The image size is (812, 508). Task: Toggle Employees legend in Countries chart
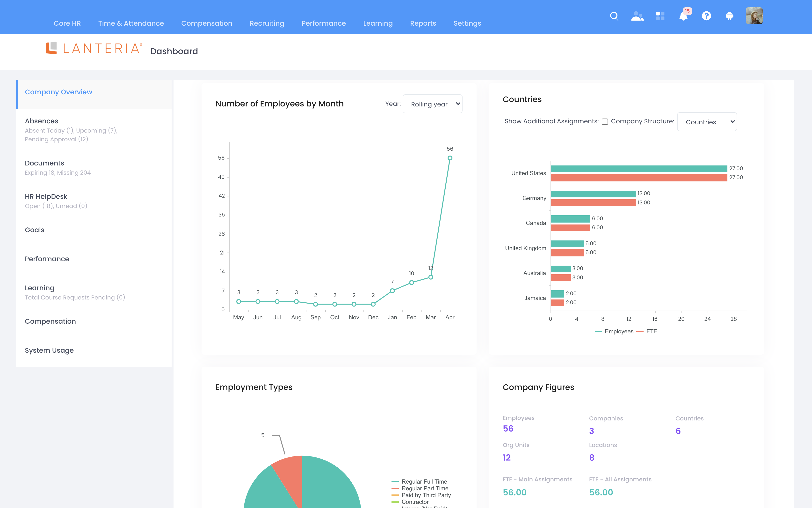(x=614, y=331)
